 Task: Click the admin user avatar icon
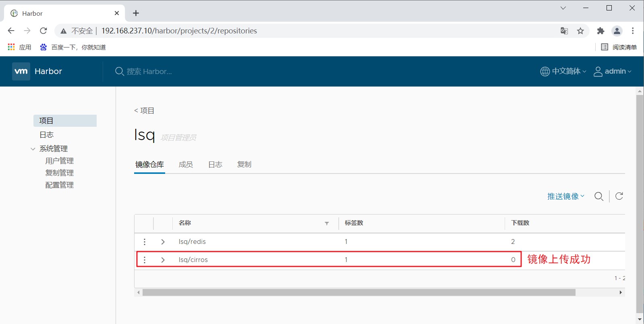pyautogui.click(x=598, y=72)
